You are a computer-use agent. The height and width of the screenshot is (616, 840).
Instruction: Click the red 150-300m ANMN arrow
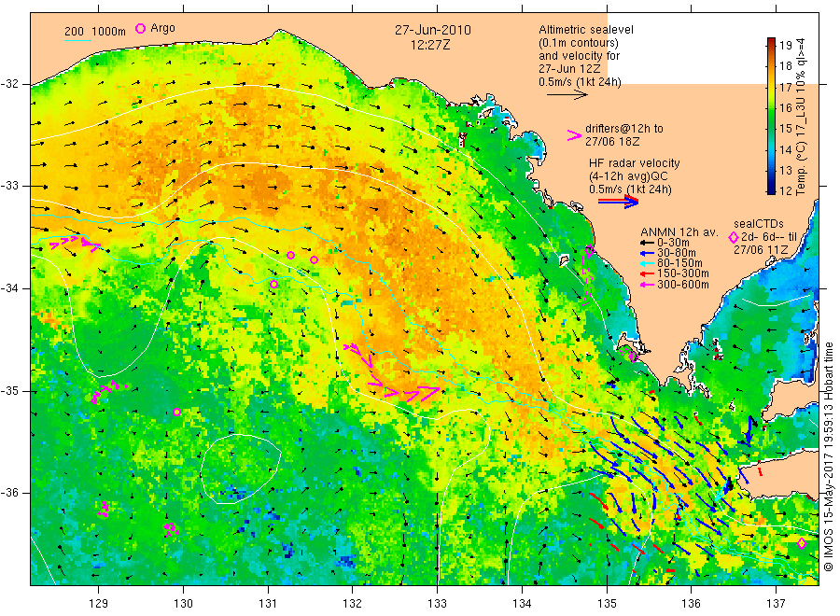pos(647,273)
